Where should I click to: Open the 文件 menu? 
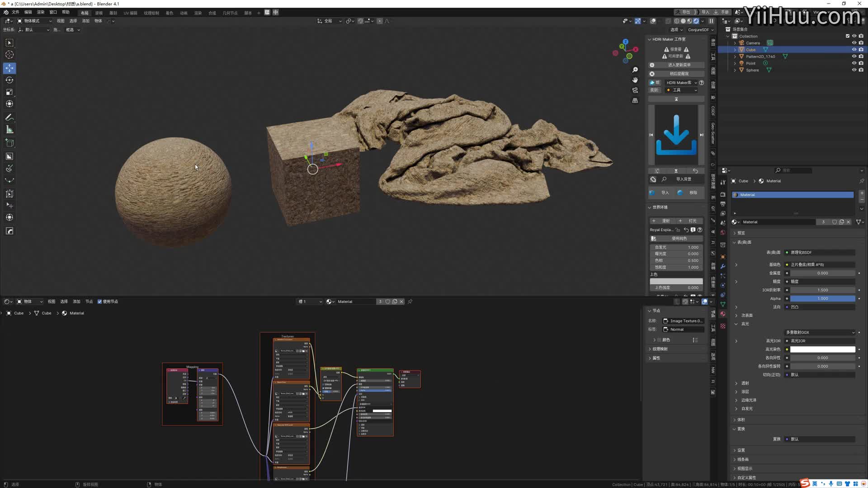coord(16,12)
